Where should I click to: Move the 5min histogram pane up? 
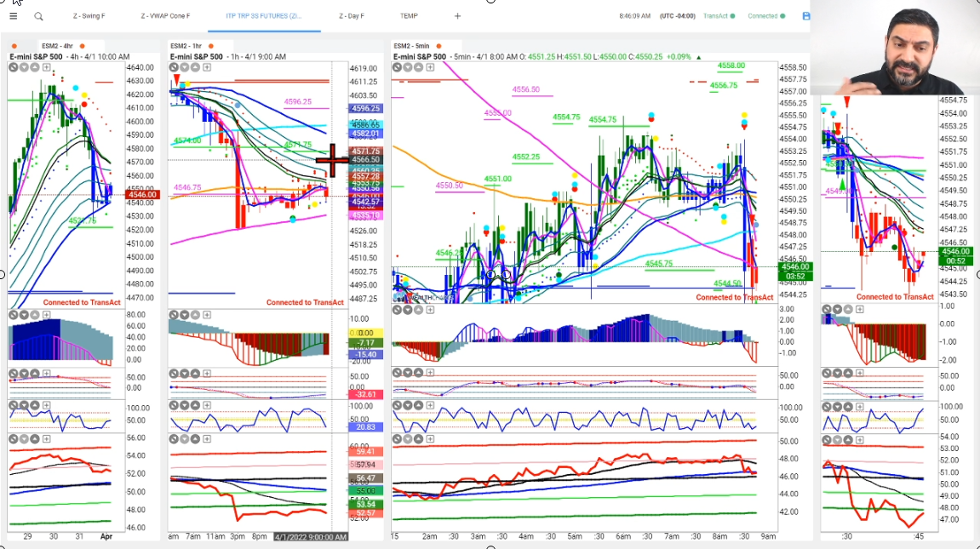[x=418, y=310]
